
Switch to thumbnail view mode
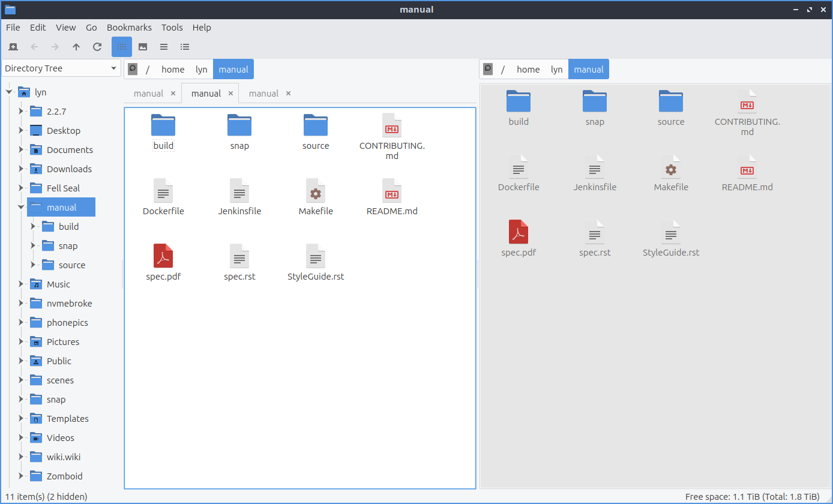pos(143,47)
